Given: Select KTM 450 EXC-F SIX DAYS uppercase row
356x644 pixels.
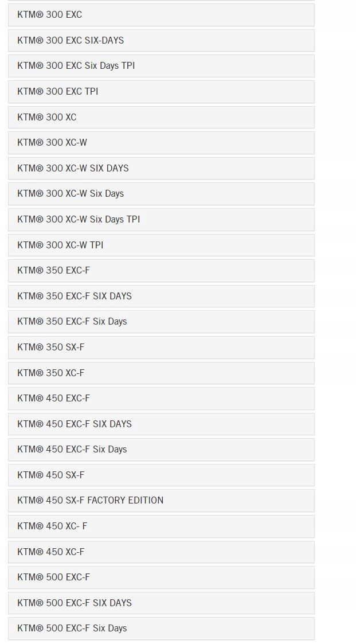Looking at the screenshot, I should pyautogui.click(x=161, y=424).
